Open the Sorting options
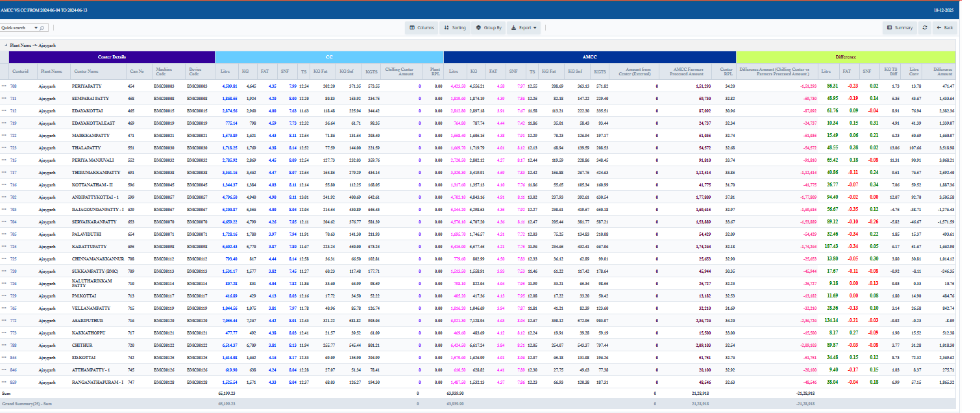 point(454,28)
